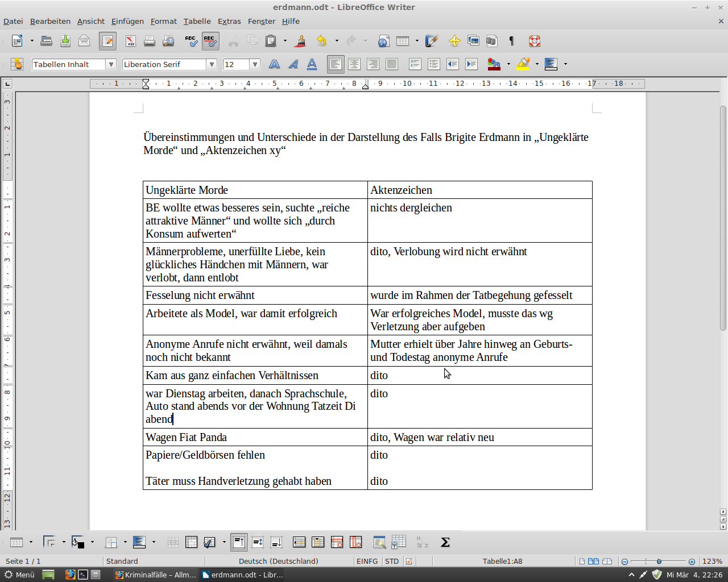
Task: Click the New Document icon
Action: click(x=17, y=41)
